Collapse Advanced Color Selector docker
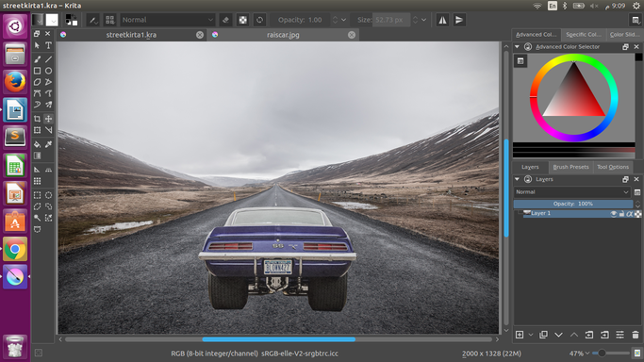 (x=517, y=47)
